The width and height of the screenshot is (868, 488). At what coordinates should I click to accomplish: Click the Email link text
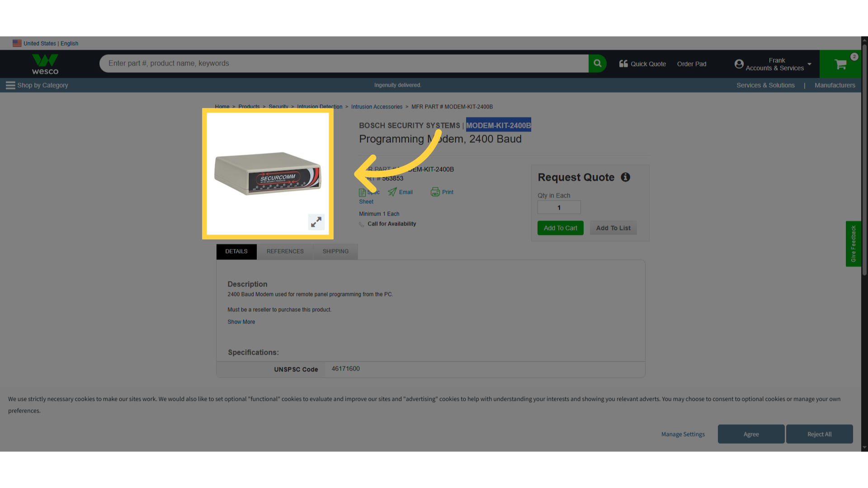[406, 192]
